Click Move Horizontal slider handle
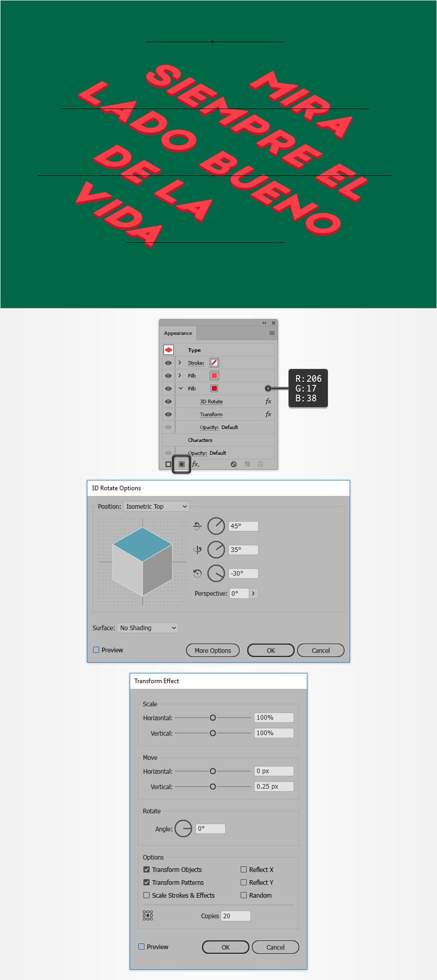Image resolution: width=437 pixels, height=980 pixels. [x=213, y=771]
